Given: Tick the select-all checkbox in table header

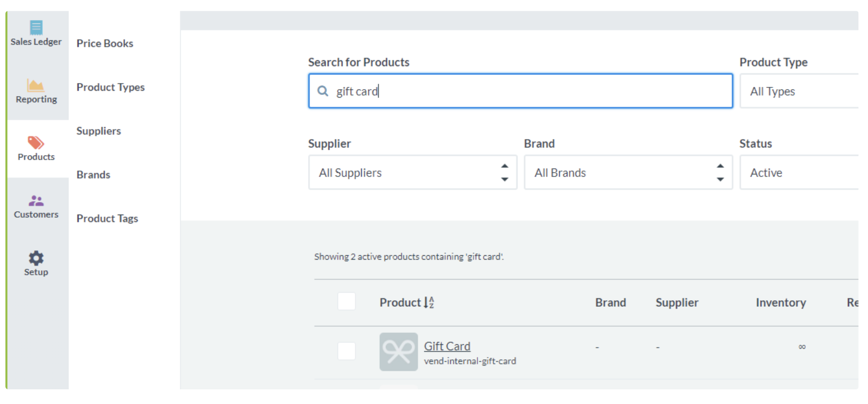Looking at the screenshot, I should click(346, 301).
